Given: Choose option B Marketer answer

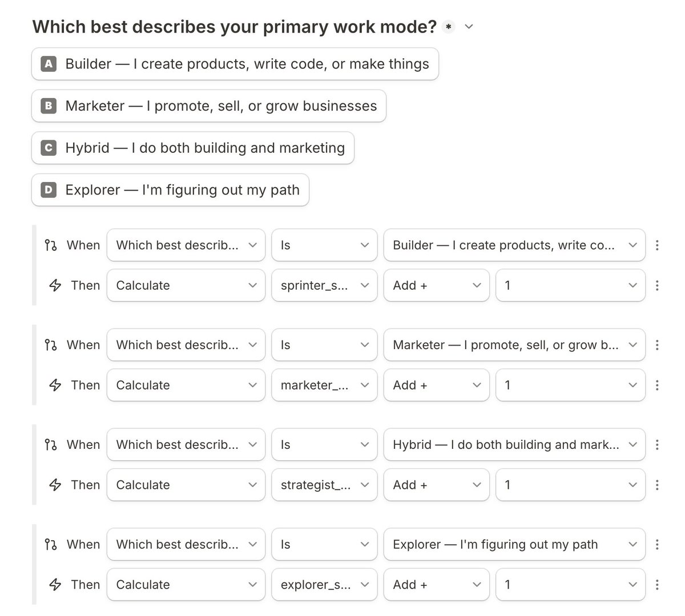Looking at the screenshot, I should 208,106.
